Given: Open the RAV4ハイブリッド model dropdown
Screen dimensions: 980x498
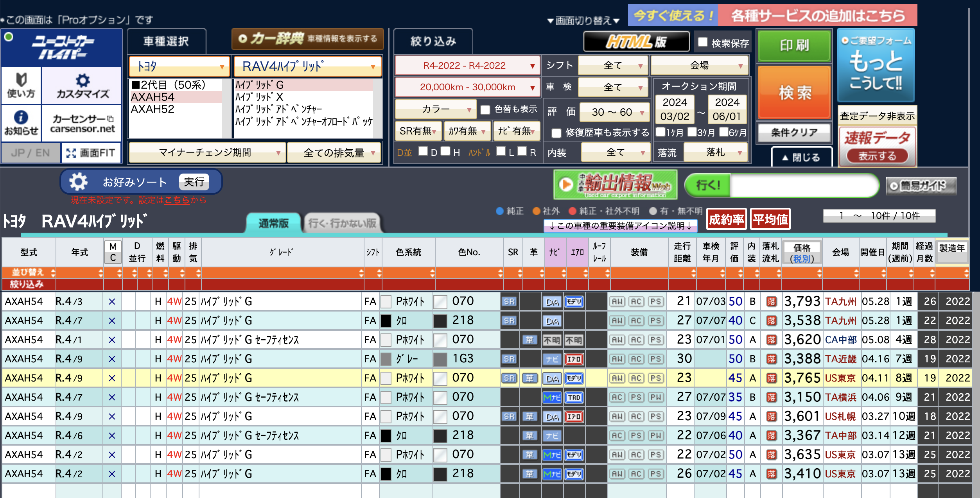Looking at the screenshot, I should (x=307, y=66).
